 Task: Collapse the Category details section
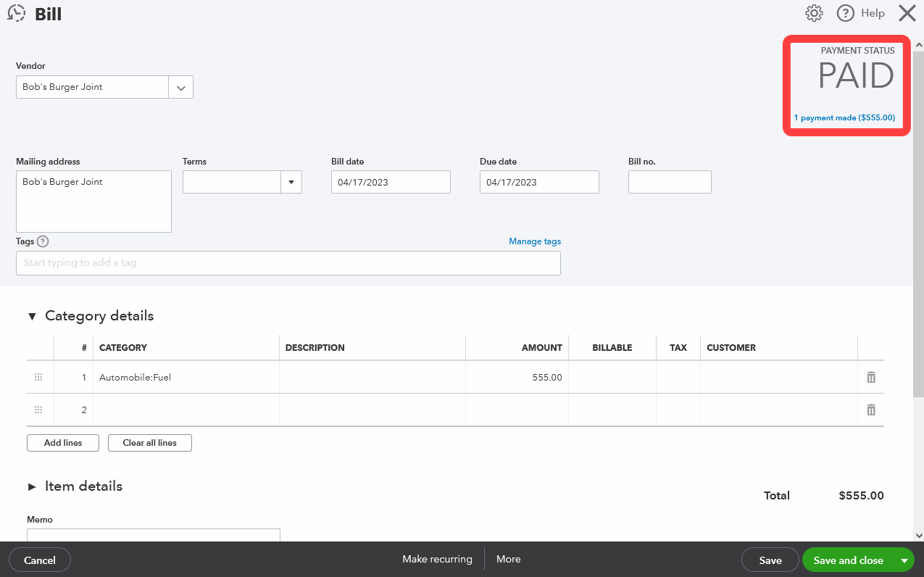(31, 316)
